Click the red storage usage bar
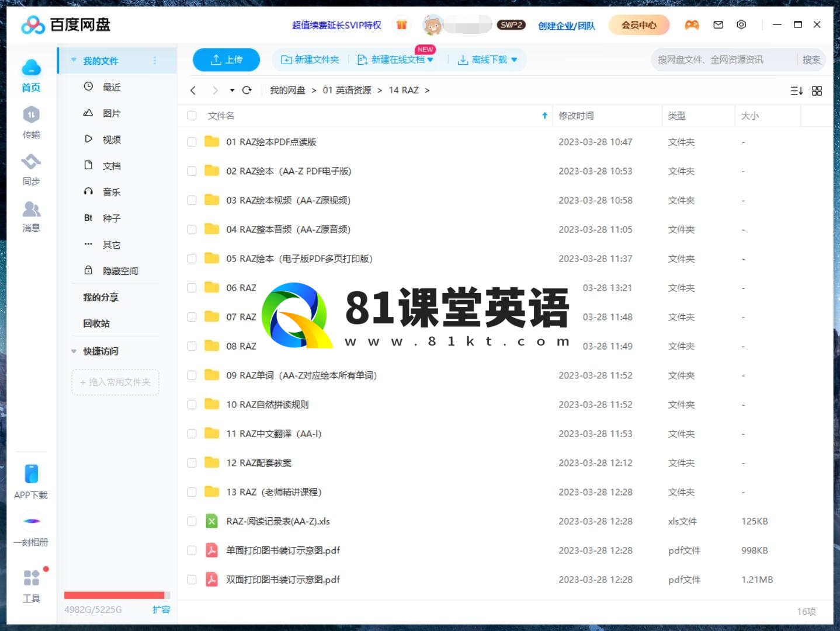This screenshot has width=840, height=631. [117, 595]
